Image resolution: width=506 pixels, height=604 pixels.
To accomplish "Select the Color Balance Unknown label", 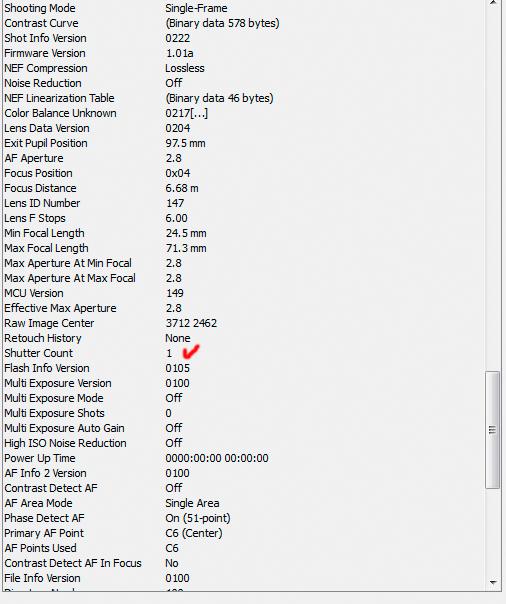I will pos(60,113).
